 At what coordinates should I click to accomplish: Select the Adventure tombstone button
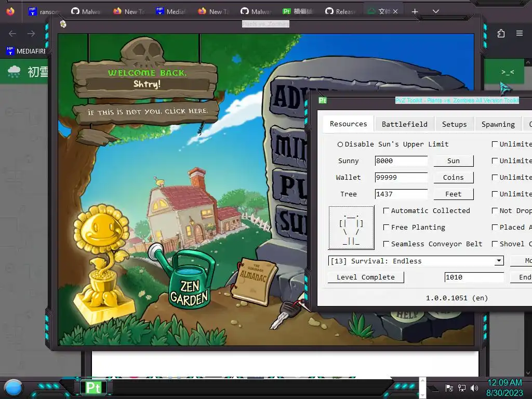click(289, 98)
